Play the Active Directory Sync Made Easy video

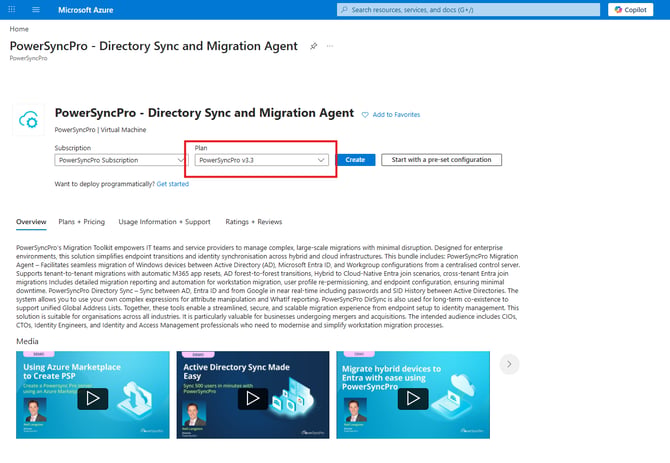click(x=253, y=399)
